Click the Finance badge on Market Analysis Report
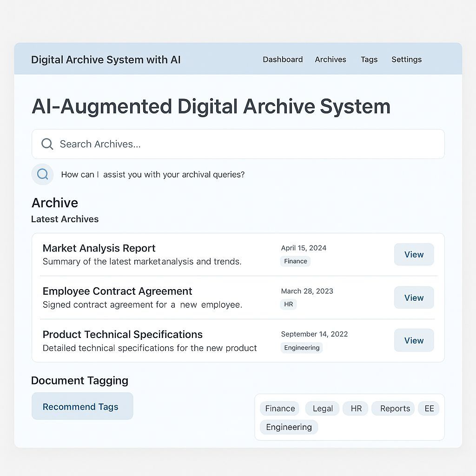Image resolution: width=476 pixels, height=476 pixels. tap(296, 261)
